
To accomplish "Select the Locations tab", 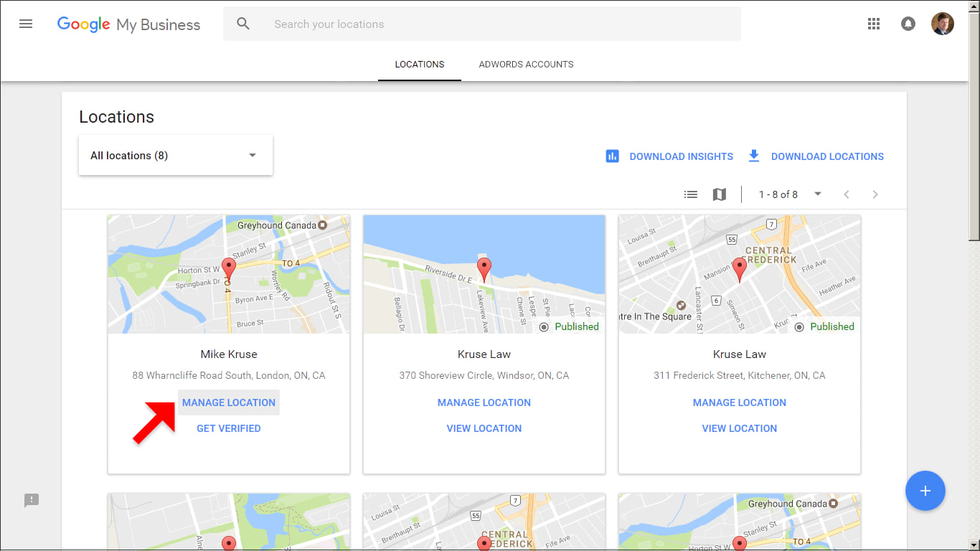I will tap(420, 65).
